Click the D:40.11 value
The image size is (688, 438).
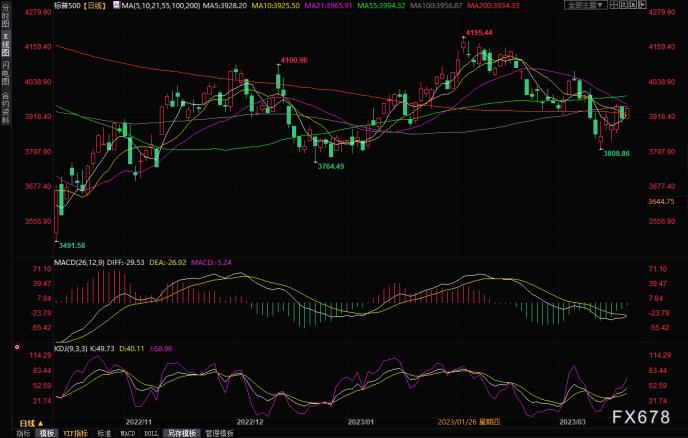click(132, 348)
